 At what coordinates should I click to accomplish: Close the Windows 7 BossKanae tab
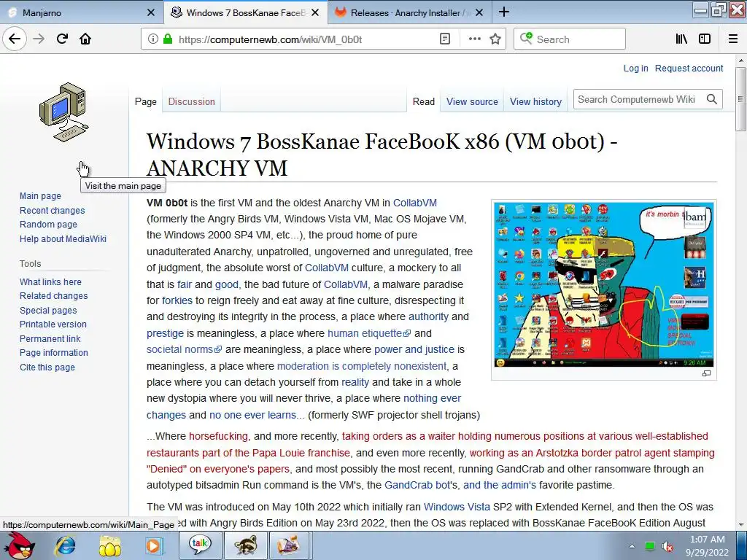(x=315, y=13)
